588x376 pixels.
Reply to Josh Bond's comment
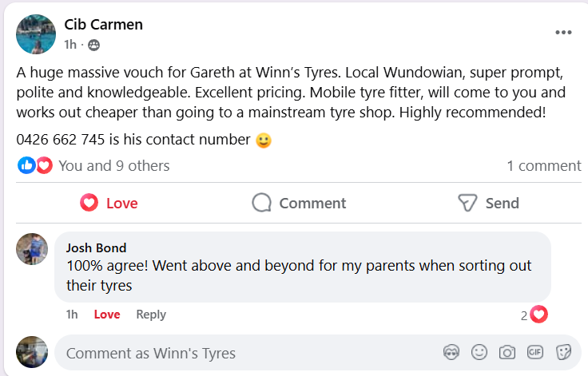(150, 314)
